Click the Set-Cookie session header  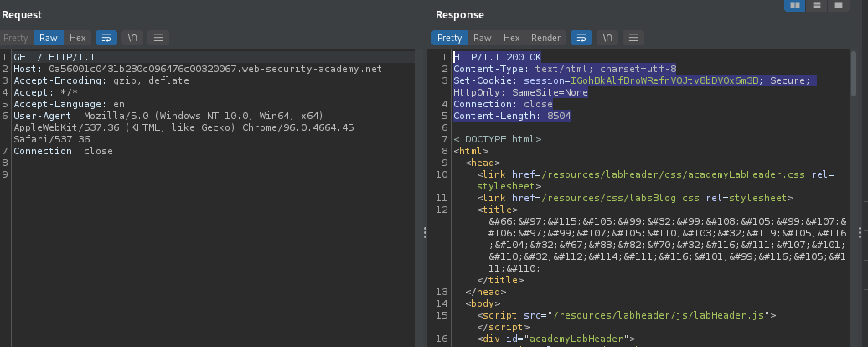(x=635, y=86)
